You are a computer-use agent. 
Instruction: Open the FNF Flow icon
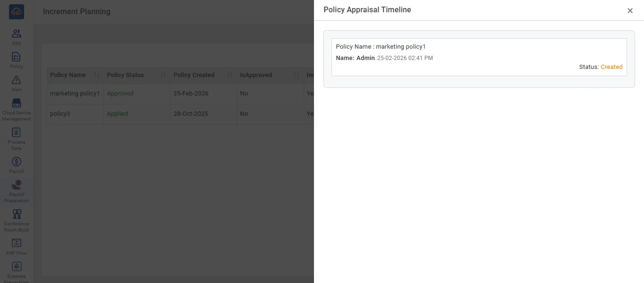[17, 244]
